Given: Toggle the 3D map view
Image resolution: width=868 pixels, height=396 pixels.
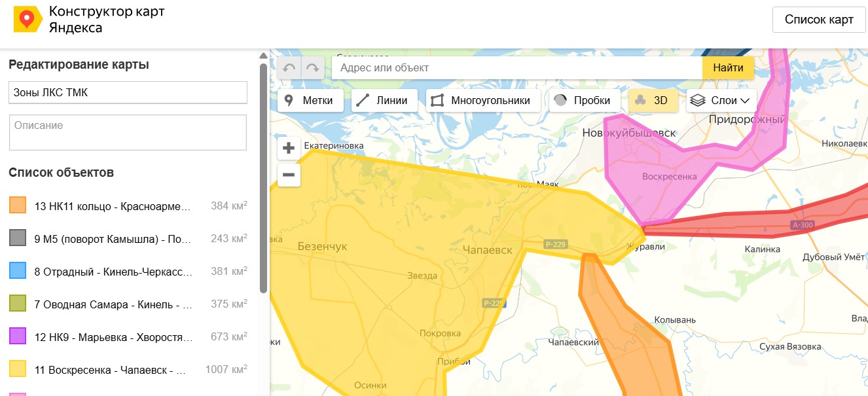Looking at the screenshot, I should click(x=653, y=101).
